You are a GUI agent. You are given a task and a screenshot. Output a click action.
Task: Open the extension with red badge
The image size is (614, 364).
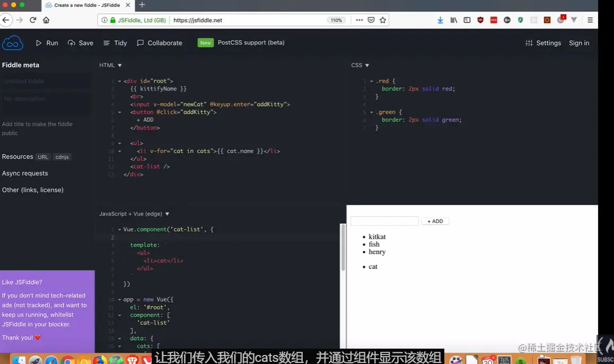point(561,19)
